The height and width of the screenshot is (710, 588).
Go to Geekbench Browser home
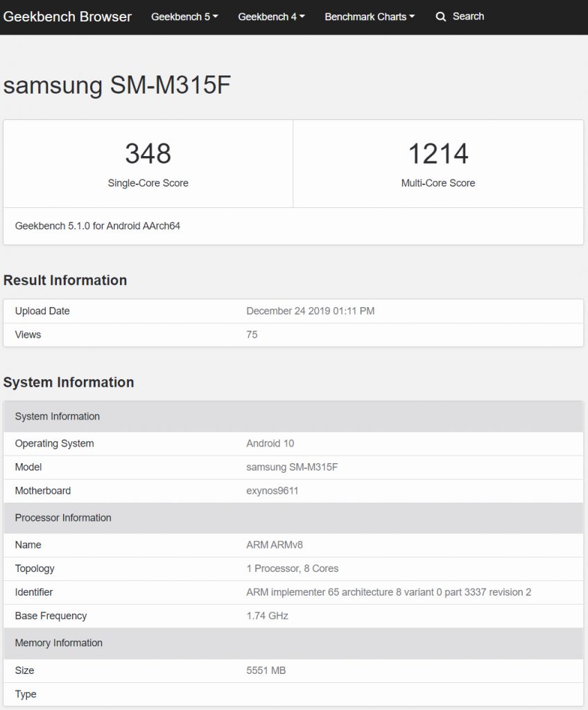pyautogui.click(x=67, y=17)
